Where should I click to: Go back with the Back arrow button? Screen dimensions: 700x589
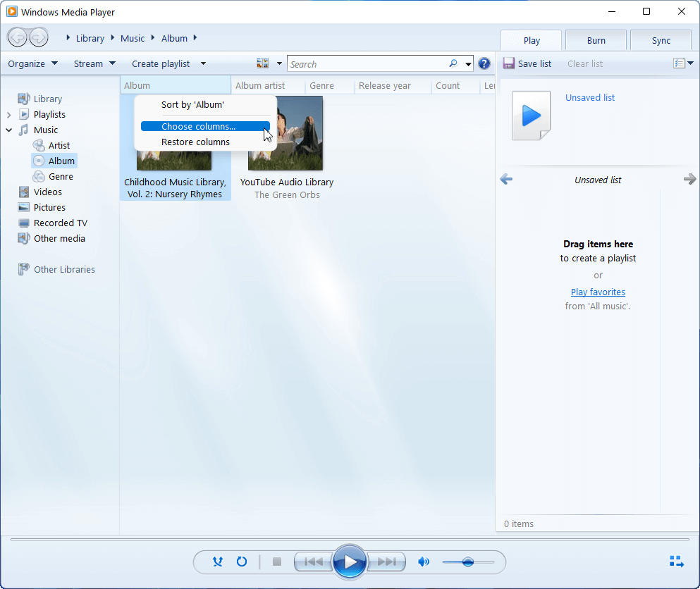coord(18,37)
